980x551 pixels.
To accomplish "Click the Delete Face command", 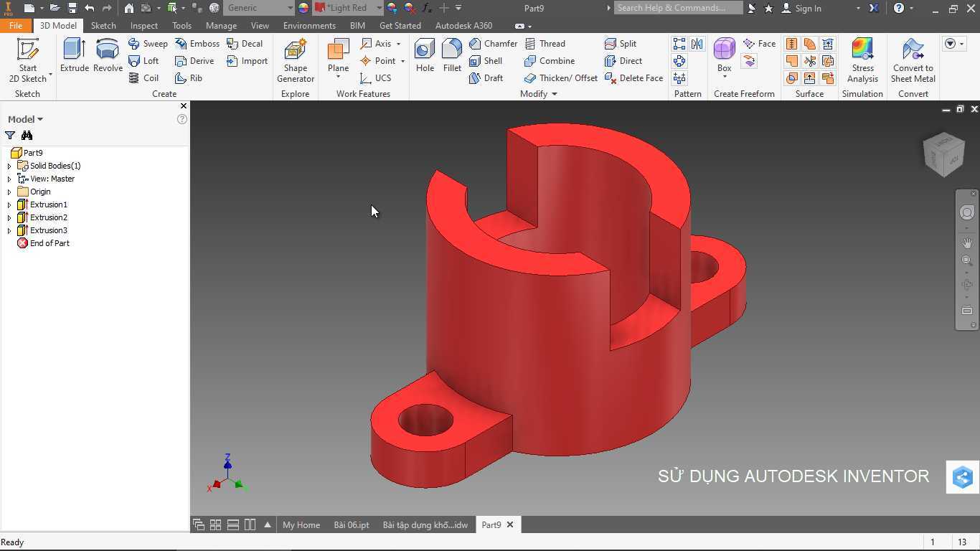I will coord(634,78).
